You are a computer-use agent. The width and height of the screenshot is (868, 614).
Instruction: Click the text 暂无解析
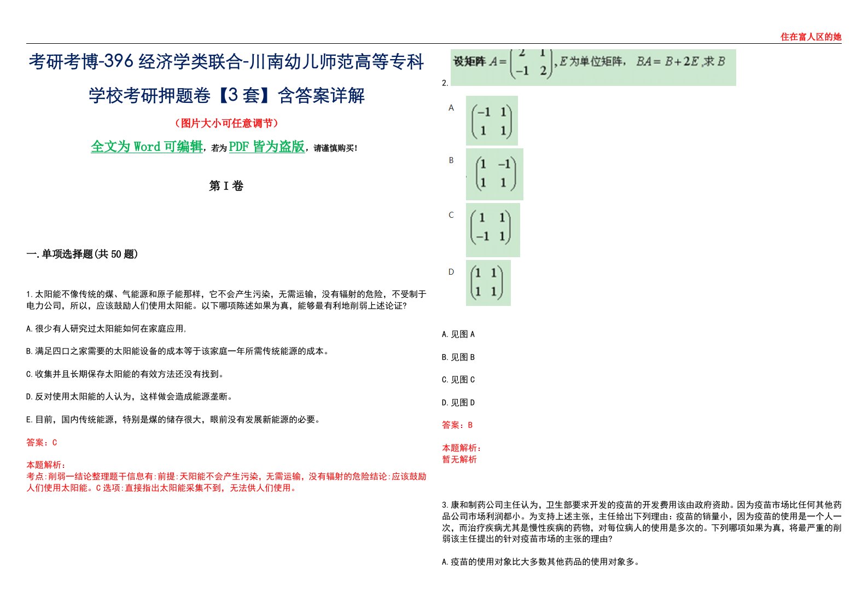(x=459, y=460)
